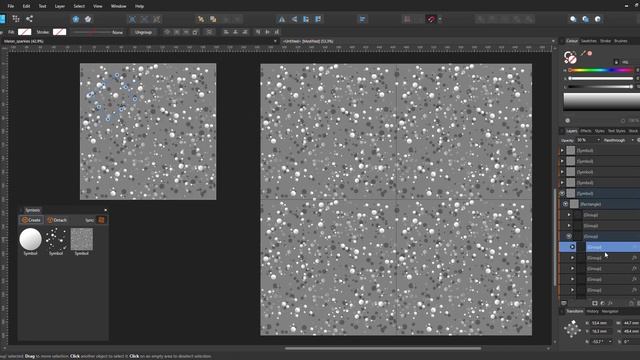Switch to the Navigator tab
640x360 pixels.
point(610,311)
